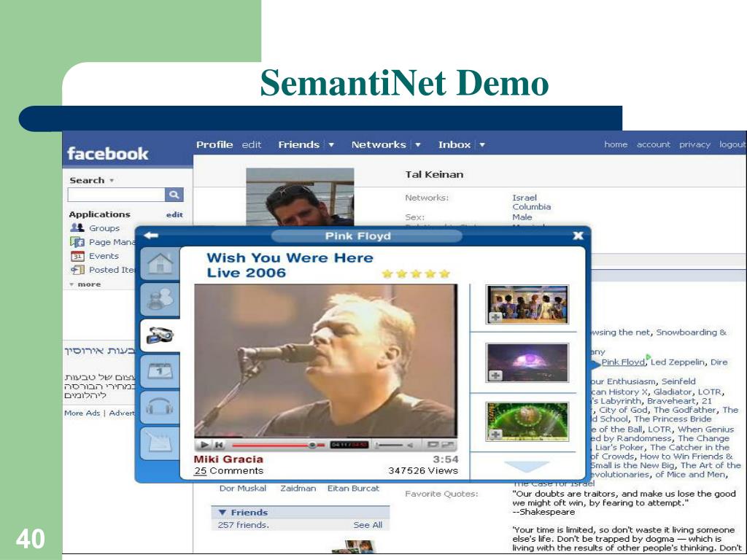Click the Led Zeppelin text in interests

pos(678,362)
